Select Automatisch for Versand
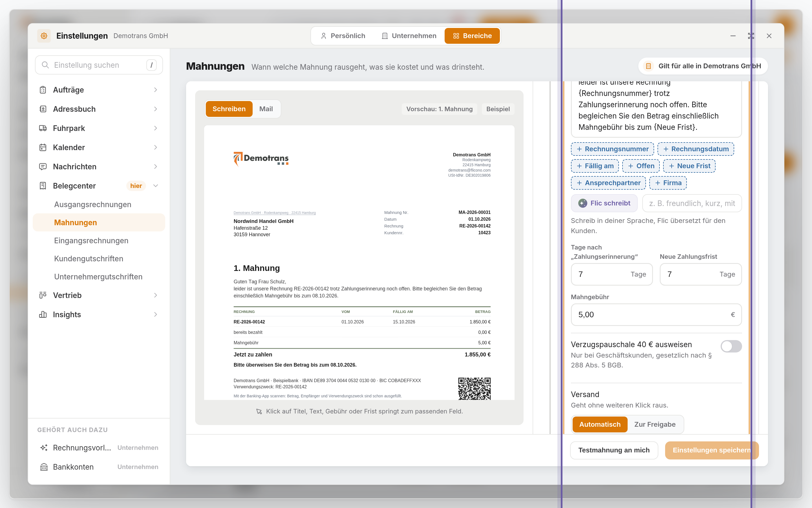 pyautogui.click(x=600, y=424)
